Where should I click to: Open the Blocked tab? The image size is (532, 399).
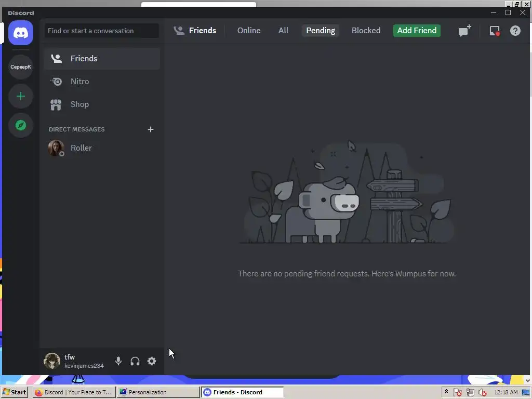coord(366,31)
